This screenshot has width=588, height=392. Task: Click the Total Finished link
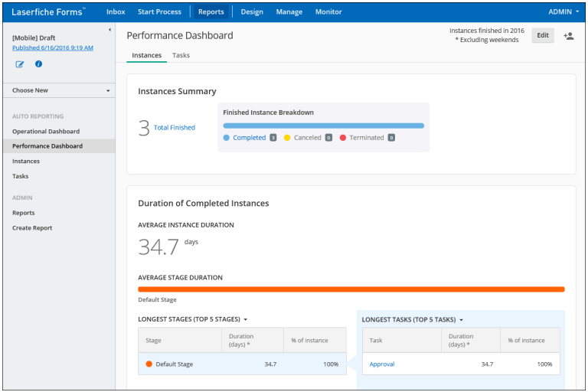(x=175, y=128)
